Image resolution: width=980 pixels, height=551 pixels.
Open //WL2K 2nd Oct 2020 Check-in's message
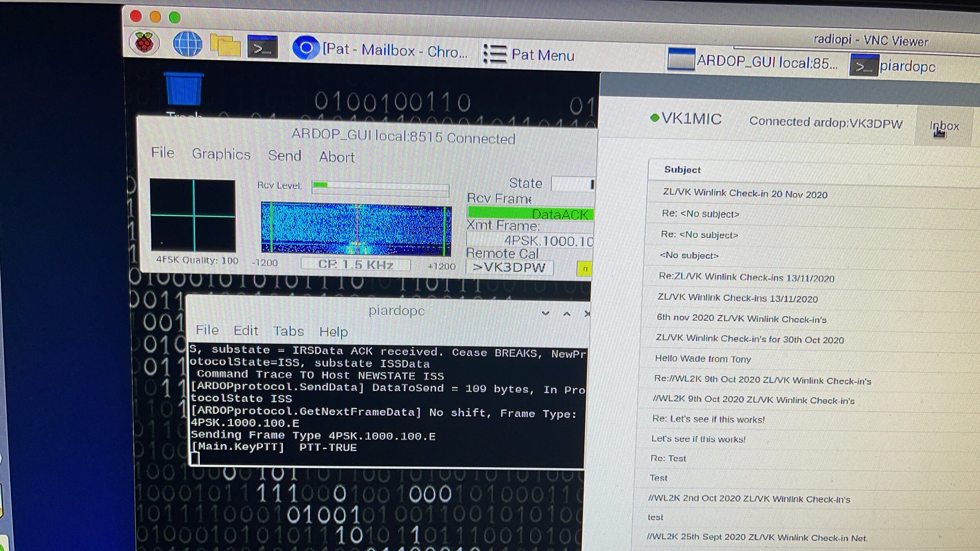749,499
